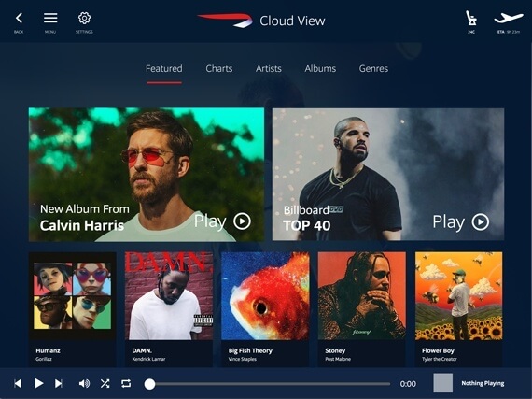Click the Stoney album title
The height and width of the screenshot is (399, 532).
[x=335, y=350]
